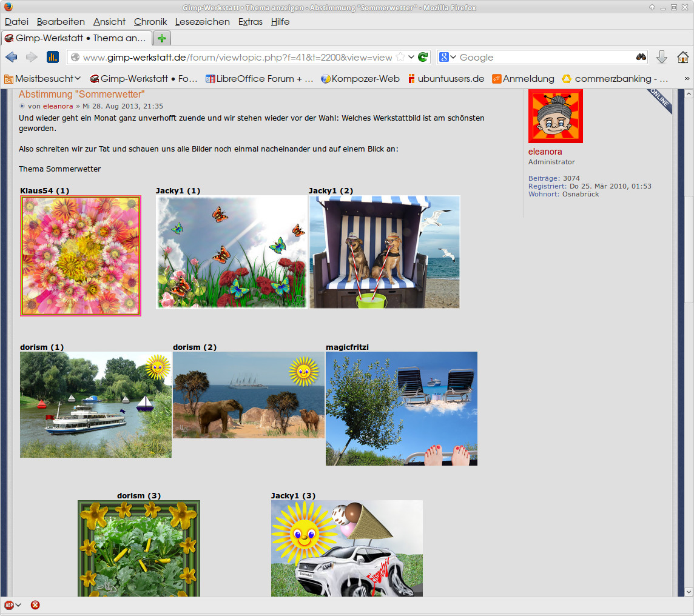Reload the page with the green refresh icon
694x616 pixels.
[423, 57]
